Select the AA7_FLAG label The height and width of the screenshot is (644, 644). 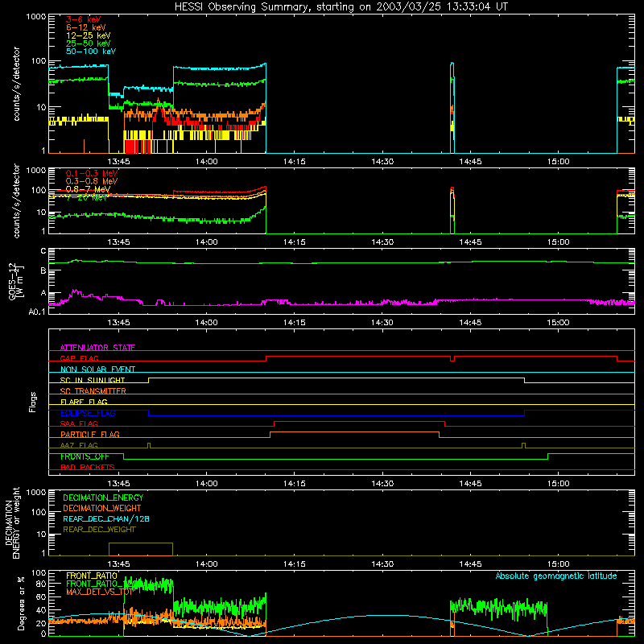point(79,445)
